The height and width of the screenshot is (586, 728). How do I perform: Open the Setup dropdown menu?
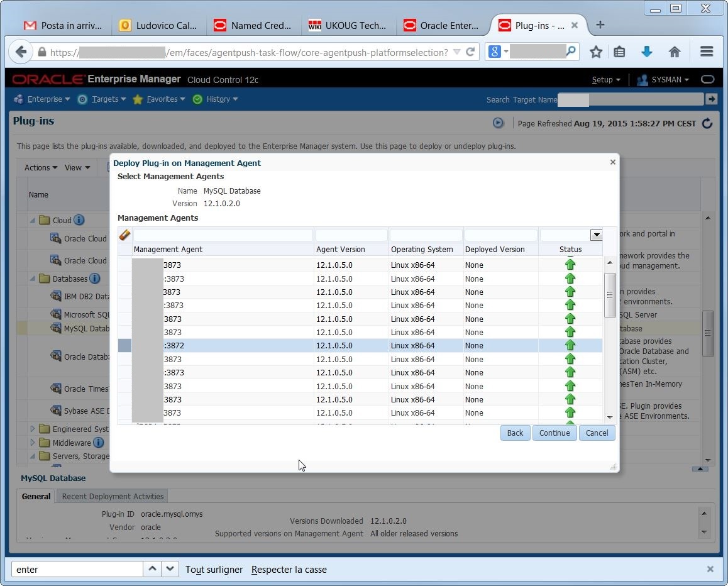click(x=606, y=79)
